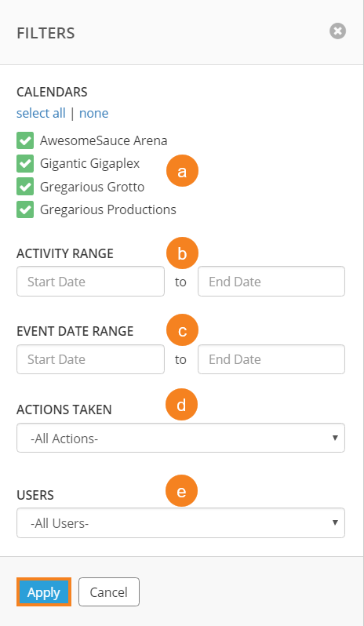This screenshot has width=364, height=626.
Task: Uncheck the AwesomeSauce Arena calendar checkbox
Action: click(25, 140)
